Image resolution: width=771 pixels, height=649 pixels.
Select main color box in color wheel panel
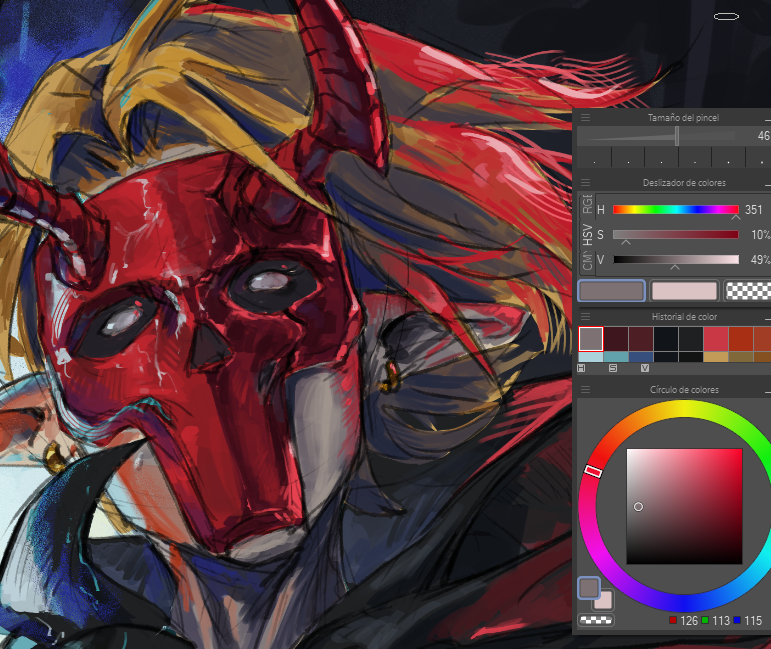[x=589, y=588]
